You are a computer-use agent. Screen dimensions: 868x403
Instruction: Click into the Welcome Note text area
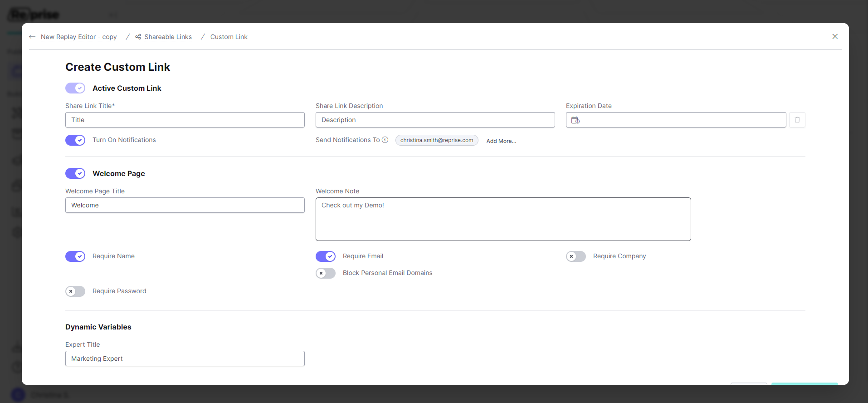point(503,219)
